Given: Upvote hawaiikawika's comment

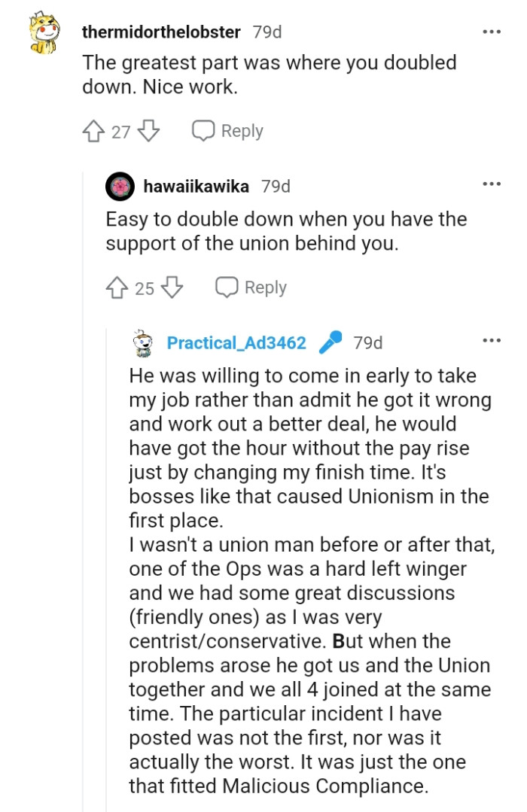Looking at the screenshot, I should (117, 287).
